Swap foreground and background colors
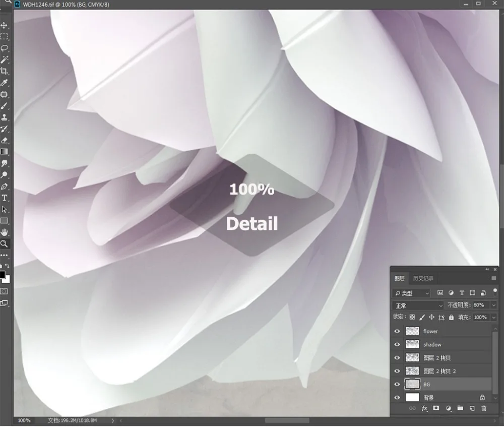This screenshot has height=430, width=504. tap(8, 266)
